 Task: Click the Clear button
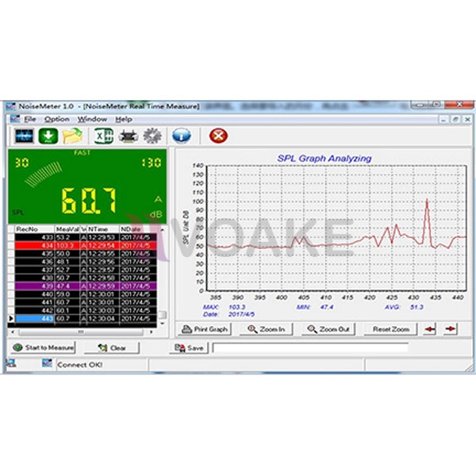coord(112,348)
